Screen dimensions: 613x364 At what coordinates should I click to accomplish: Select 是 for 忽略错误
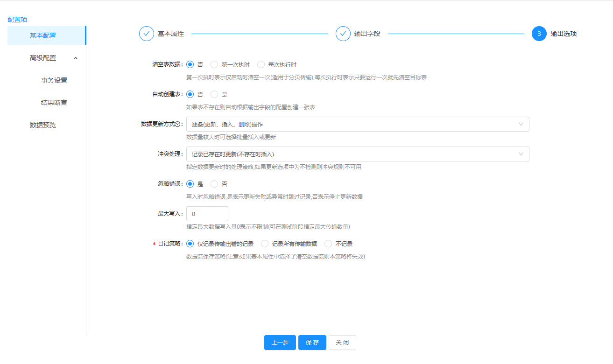coord(190,184)
